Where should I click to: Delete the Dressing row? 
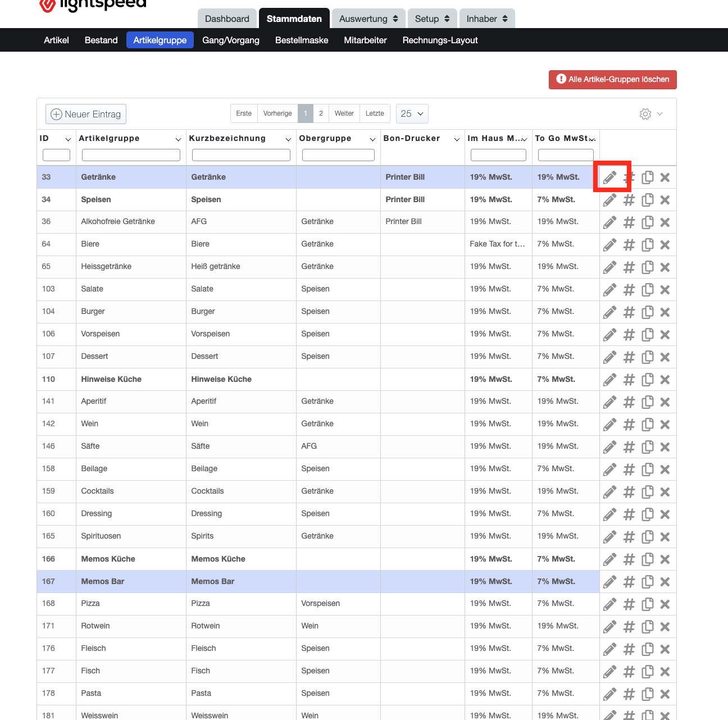(665, 514)
